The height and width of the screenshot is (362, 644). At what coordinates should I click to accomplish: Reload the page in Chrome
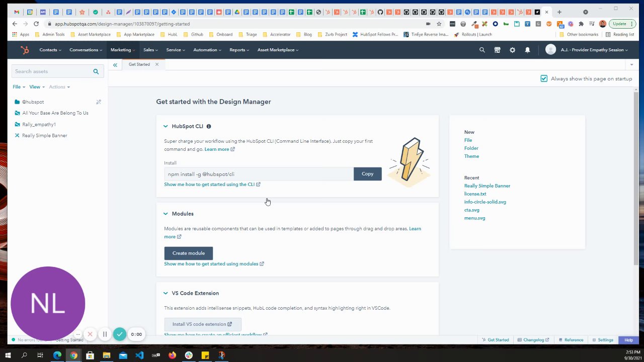(36, 24)
